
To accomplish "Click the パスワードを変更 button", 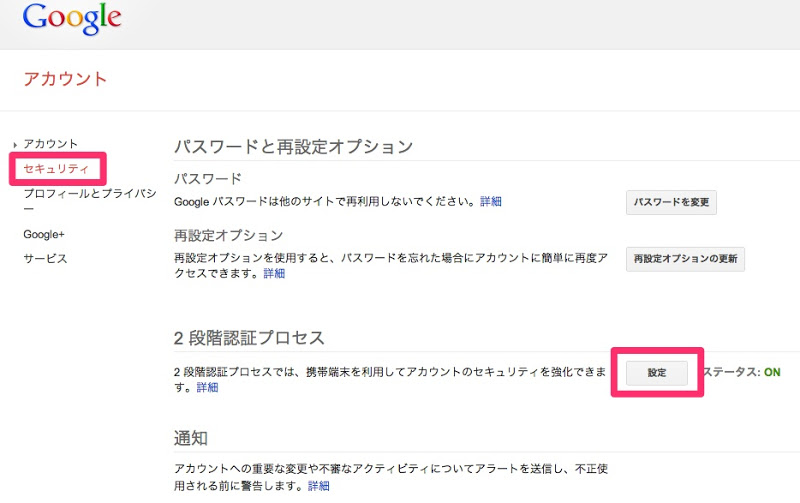I will 671,202.
